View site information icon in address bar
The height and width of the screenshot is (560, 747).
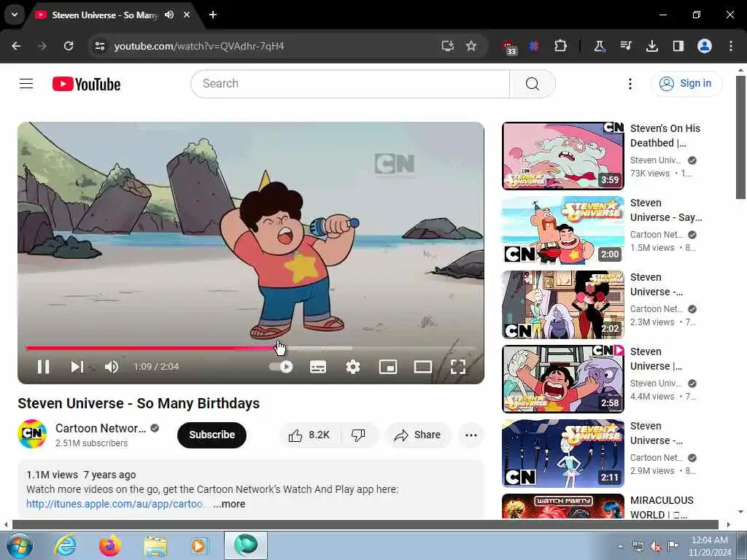point(99,46)
